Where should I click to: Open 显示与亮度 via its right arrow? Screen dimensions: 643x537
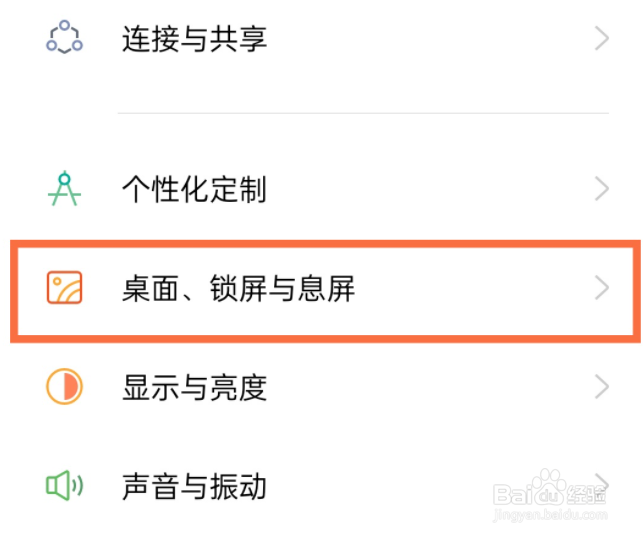601,387
